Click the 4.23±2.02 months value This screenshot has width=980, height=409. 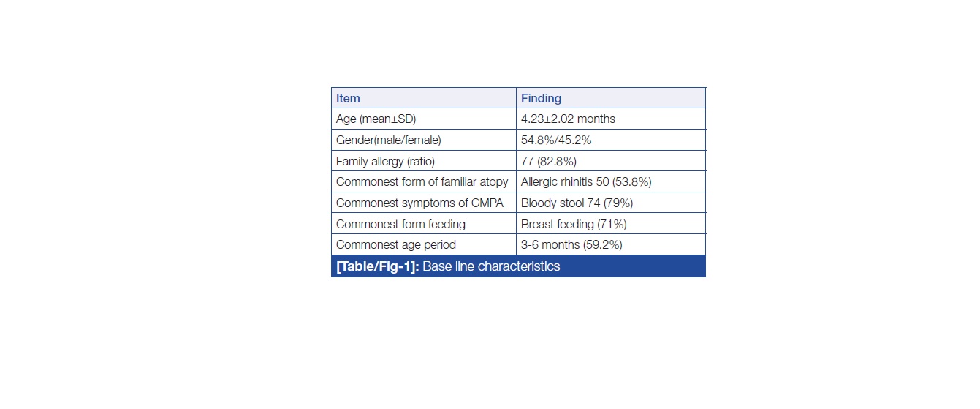tap(568, 119)
